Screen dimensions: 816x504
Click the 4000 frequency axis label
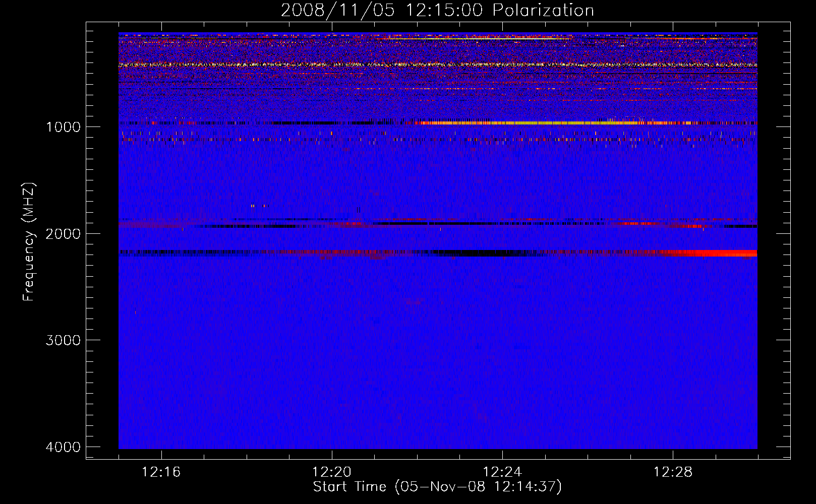coord(63,447)
